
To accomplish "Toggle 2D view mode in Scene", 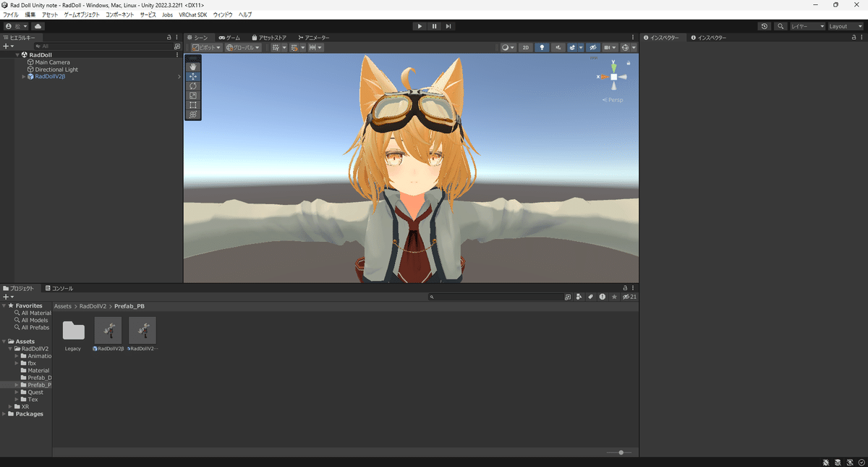I will pos(526,47).
